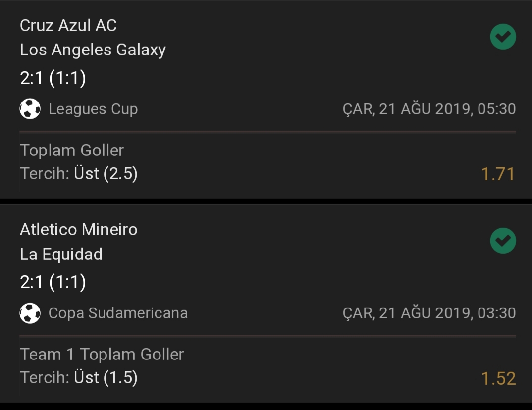Click the Tercih: Üst (1.5) selection
The height and width of the screenshot is (410, 532).
pos(79,378)
